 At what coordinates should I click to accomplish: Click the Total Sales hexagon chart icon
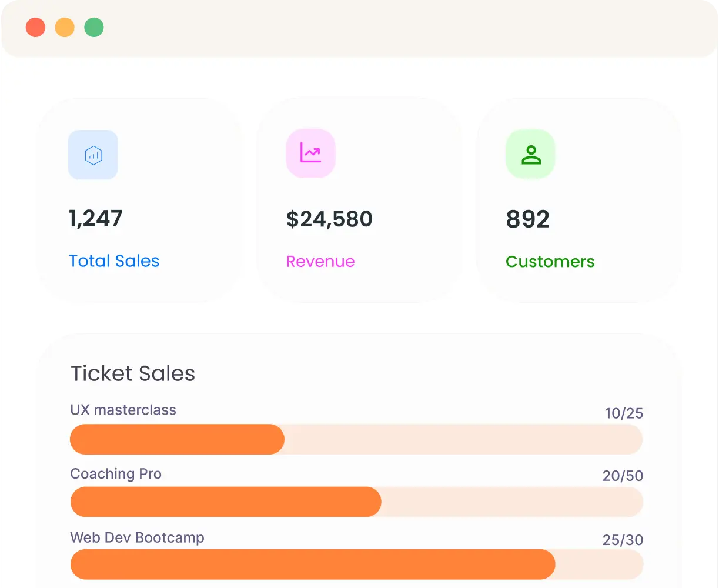point(93,155)
